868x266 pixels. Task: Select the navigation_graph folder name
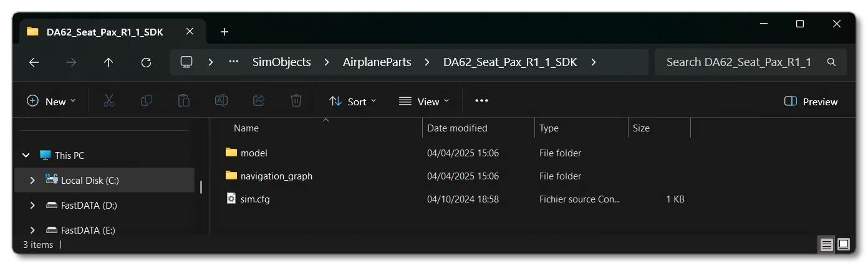[276, 176]
